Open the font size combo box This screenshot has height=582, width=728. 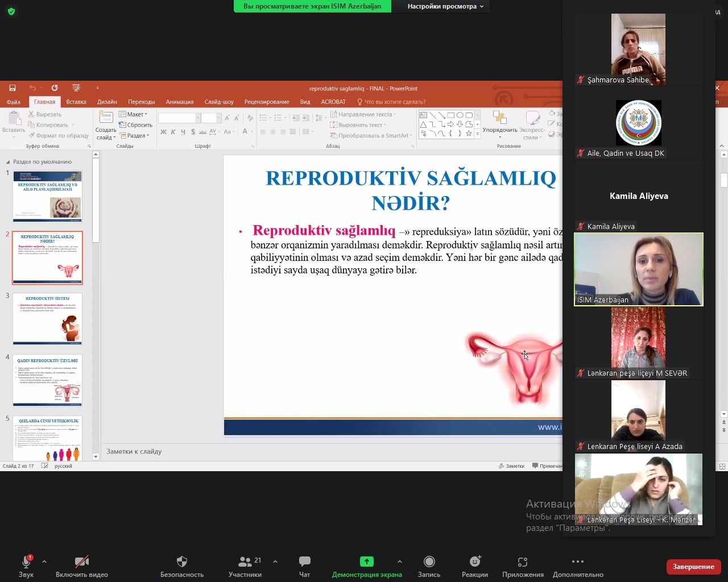pos(211,118)
